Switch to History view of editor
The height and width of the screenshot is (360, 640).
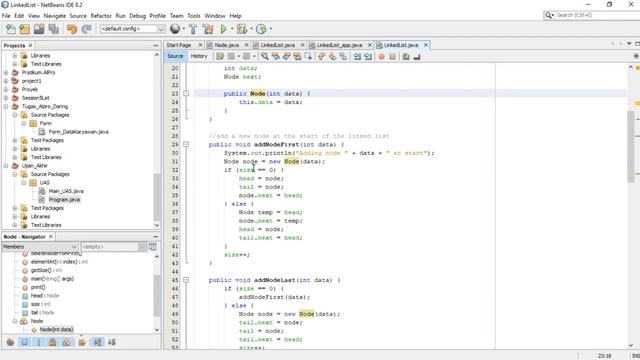click(x=199, y=56)
